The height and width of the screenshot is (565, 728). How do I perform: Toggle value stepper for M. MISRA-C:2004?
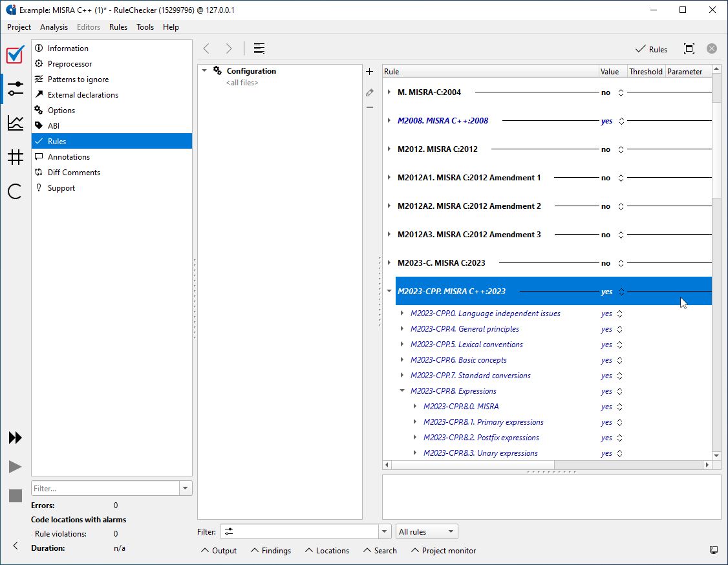click(x=621, y=93)
